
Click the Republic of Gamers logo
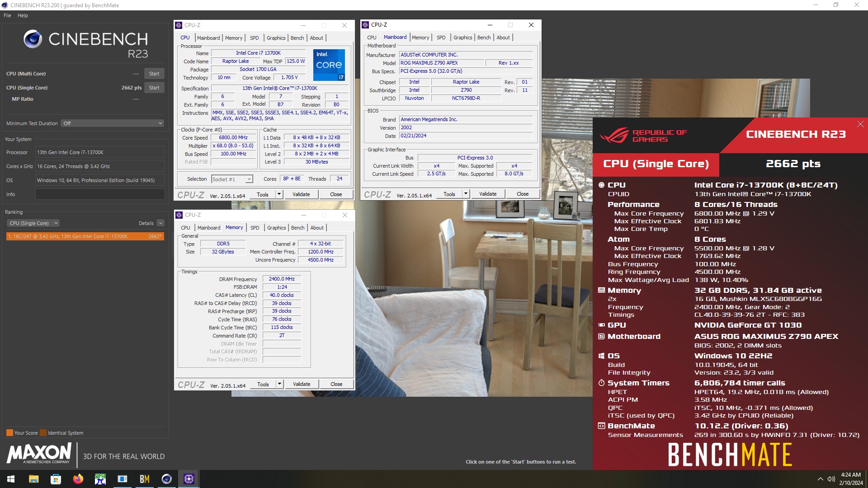point(643,135)
